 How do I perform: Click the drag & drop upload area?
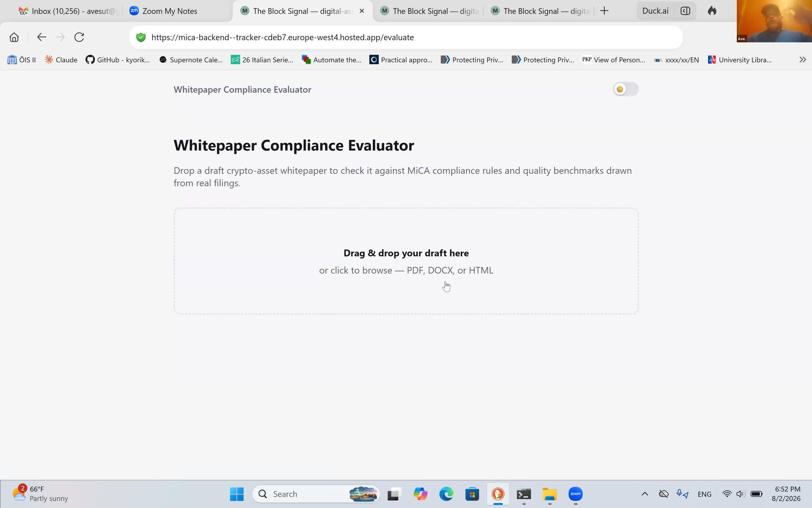[x=406, y=261]
